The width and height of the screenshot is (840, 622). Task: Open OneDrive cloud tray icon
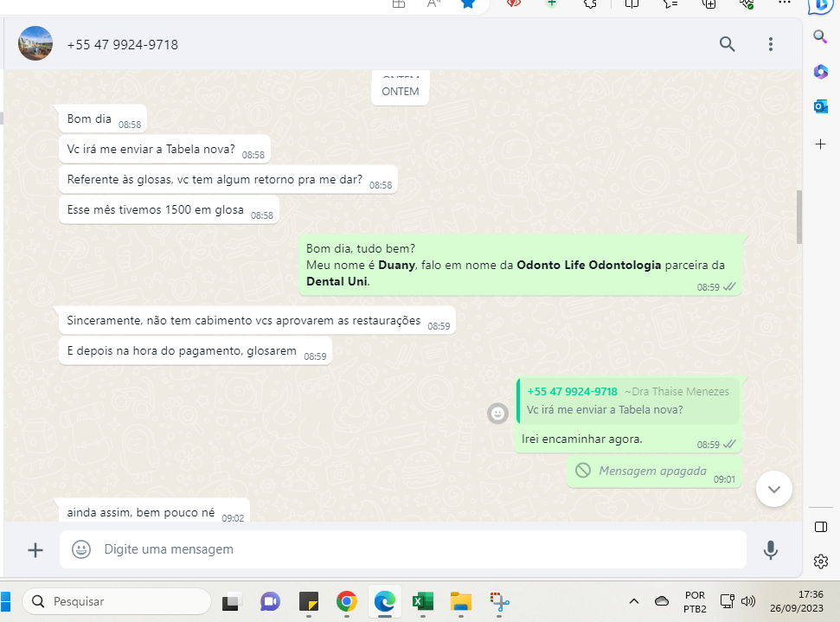(x=662, y=601)
